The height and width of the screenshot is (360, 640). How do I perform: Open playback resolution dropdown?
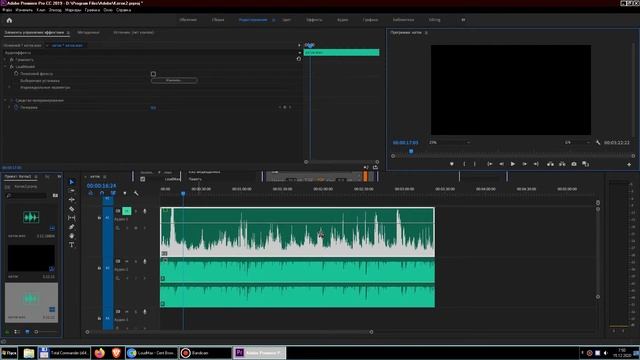pos(577,142)
